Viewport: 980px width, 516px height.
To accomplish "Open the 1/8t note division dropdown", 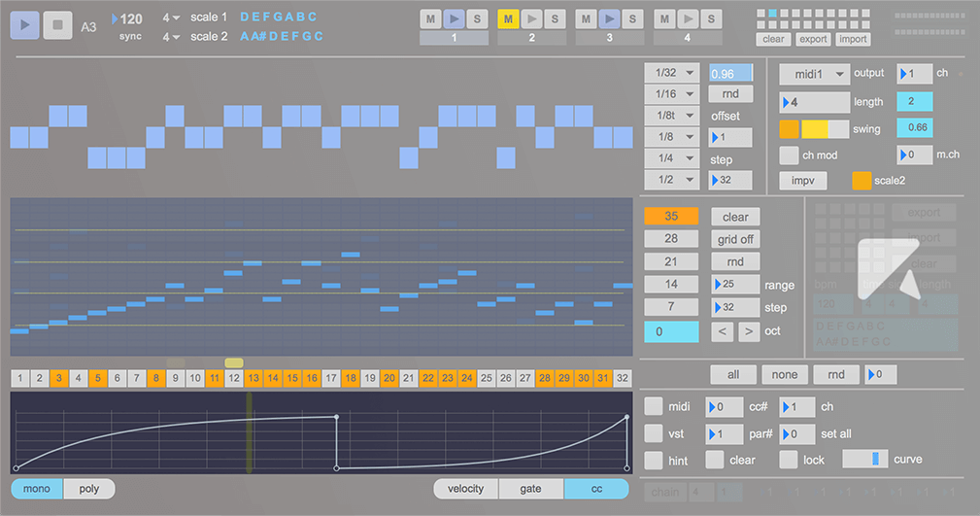I will 672,116.
